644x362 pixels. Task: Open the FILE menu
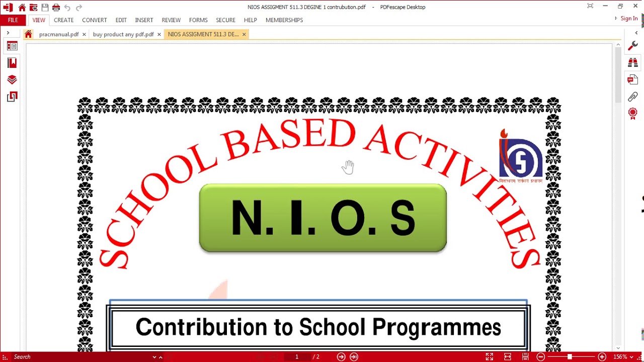click(13, 20)
